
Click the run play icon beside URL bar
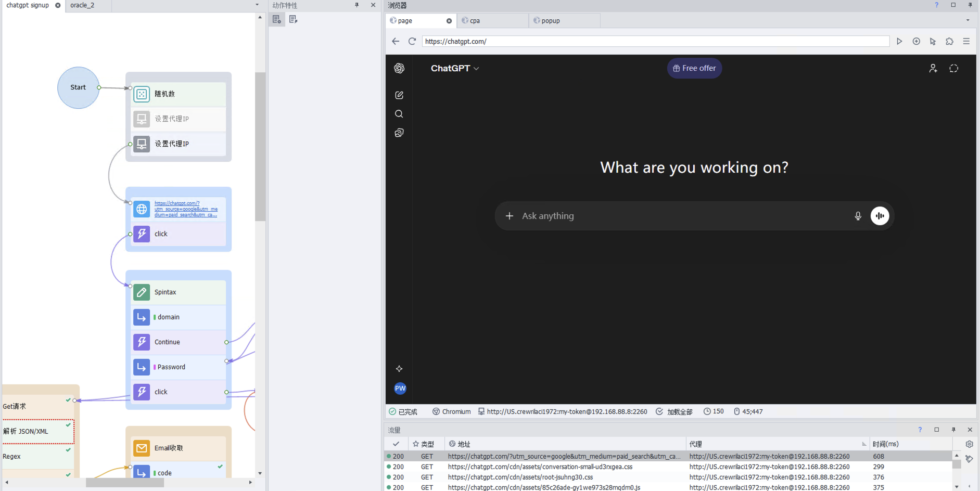[x=899, y=41]
